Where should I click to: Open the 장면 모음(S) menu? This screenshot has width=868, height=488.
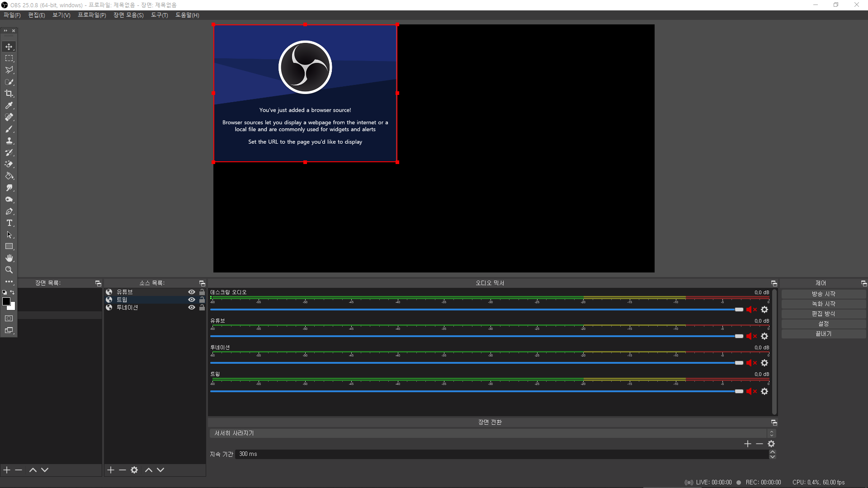[128, 15]
